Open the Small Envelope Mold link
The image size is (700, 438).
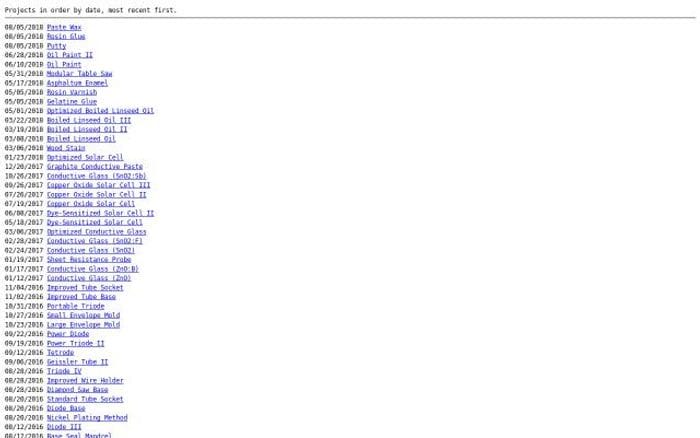(83, 315)
